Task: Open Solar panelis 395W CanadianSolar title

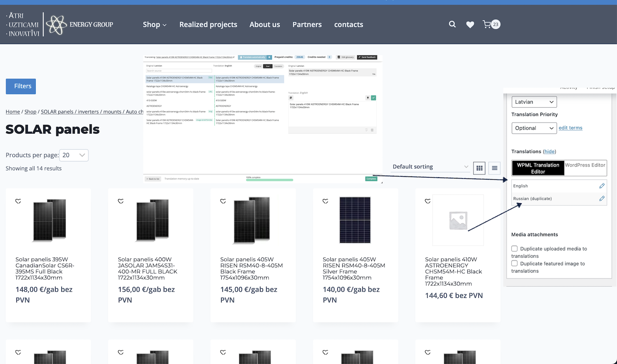Action: click(45, 269)
